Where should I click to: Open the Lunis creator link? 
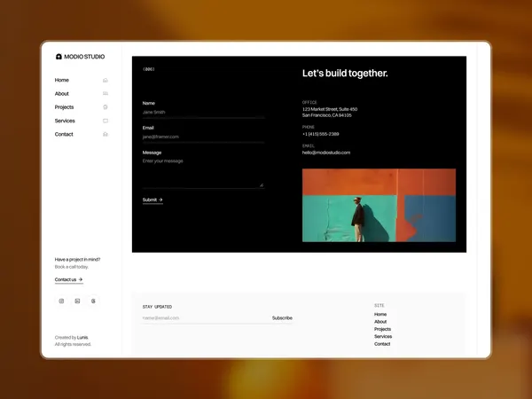pyautogui.click(x=82, y=337)
